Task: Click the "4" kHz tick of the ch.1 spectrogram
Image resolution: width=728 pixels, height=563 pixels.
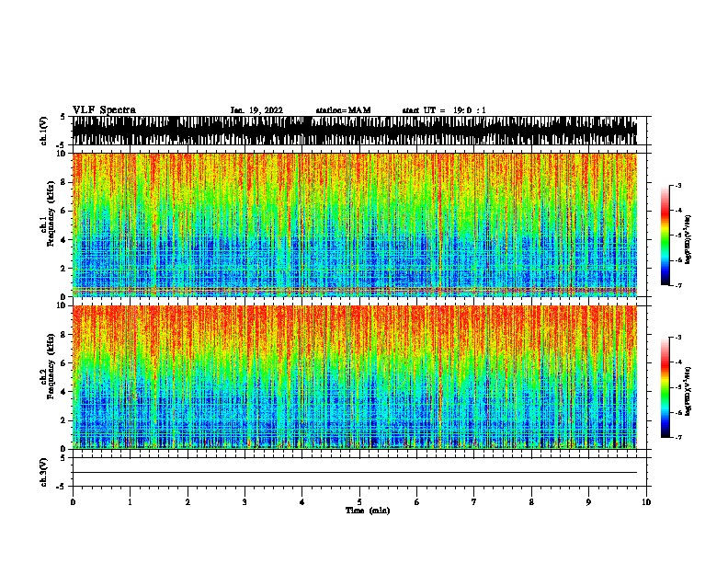Action: pos(64,240)
